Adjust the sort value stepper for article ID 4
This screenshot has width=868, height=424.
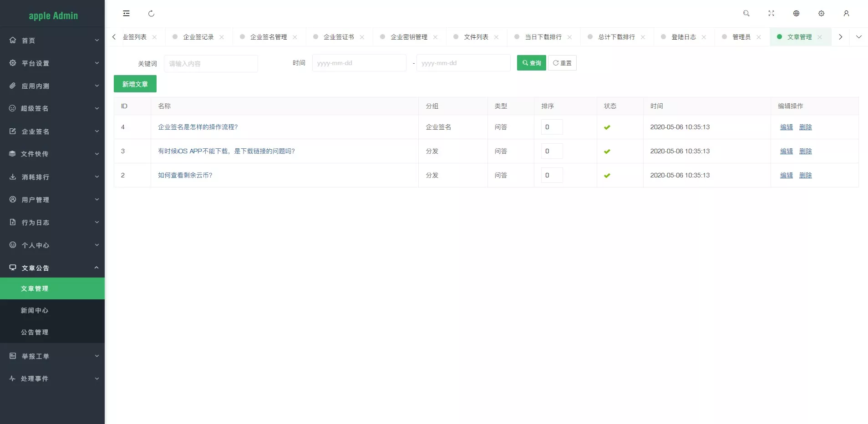point(551,127)
